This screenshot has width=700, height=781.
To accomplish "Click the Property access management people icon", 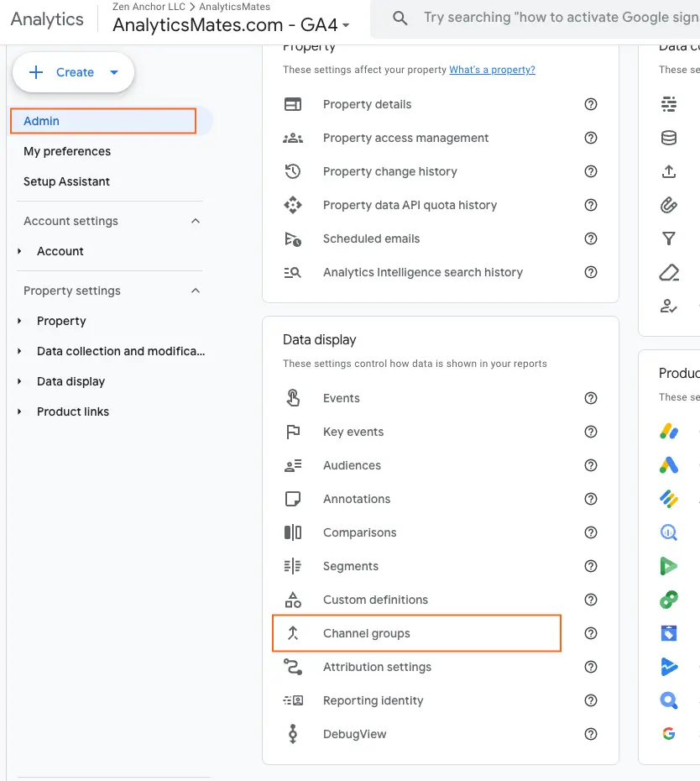I will tap(293, 138).
